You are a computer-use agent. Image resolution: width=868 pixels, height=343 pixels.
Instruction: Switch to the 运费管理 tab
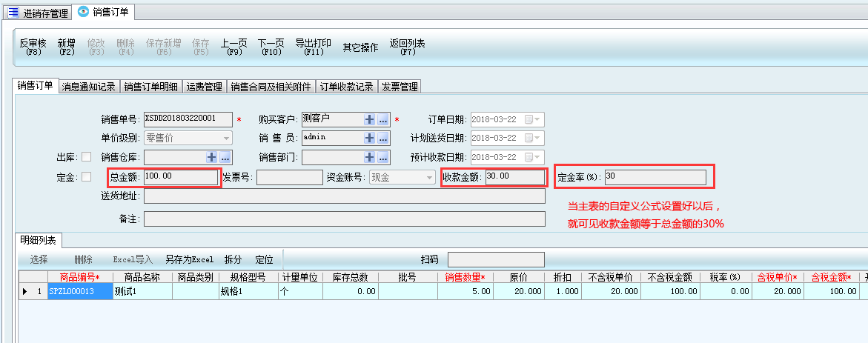[204, 87]
